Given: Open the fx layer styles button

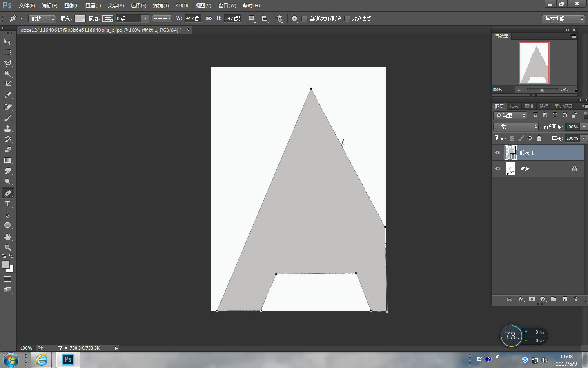Looking at the screenshot, I should [521, 299].
